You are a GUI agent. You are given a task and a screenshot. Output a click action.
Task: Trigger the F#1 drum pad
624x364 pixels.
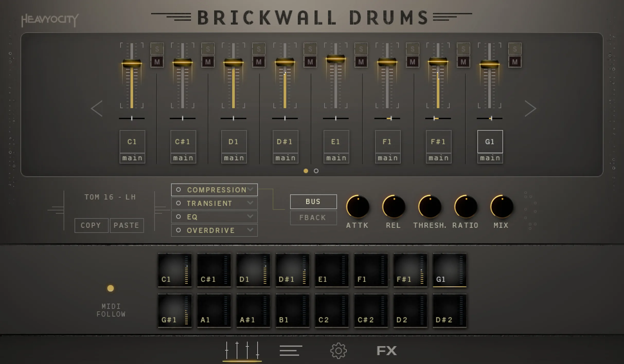410,270
